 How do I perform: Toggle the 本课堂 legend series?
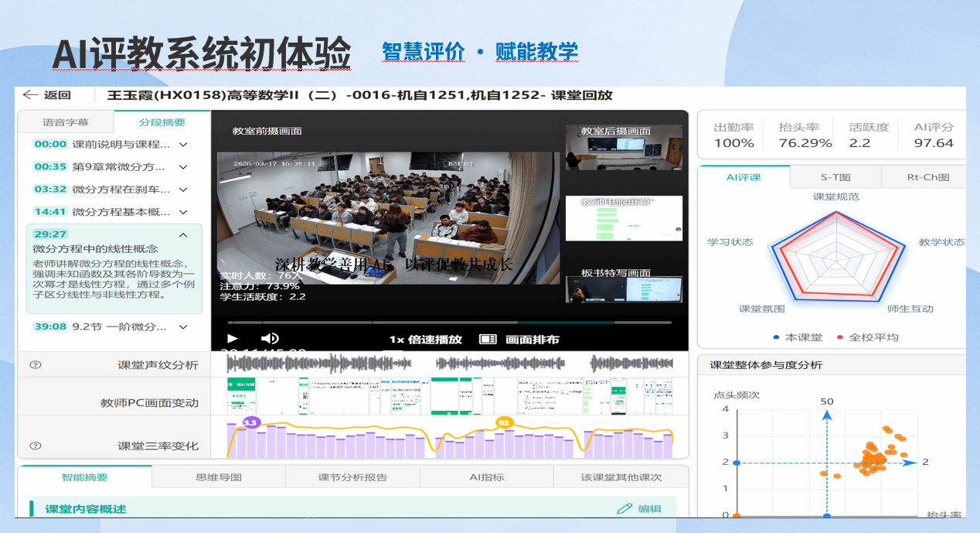tap(775, 337)
